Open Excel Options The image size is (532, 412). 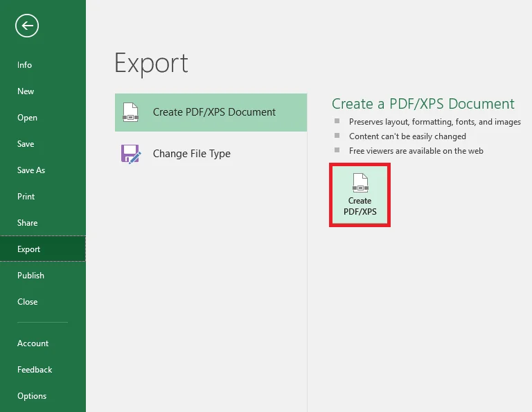coord(32,396)
